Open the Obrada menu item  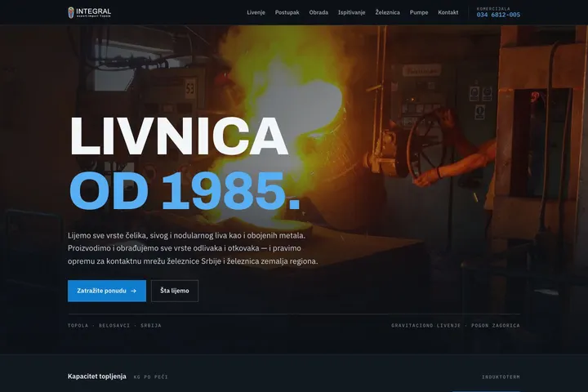coord(318,12)
